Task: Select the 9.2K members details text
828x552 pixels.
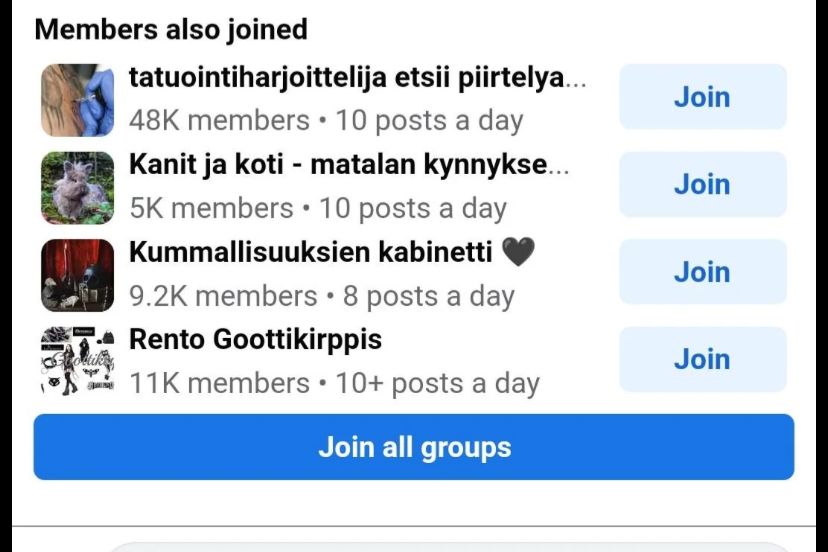Action: [x=321, y=296]
